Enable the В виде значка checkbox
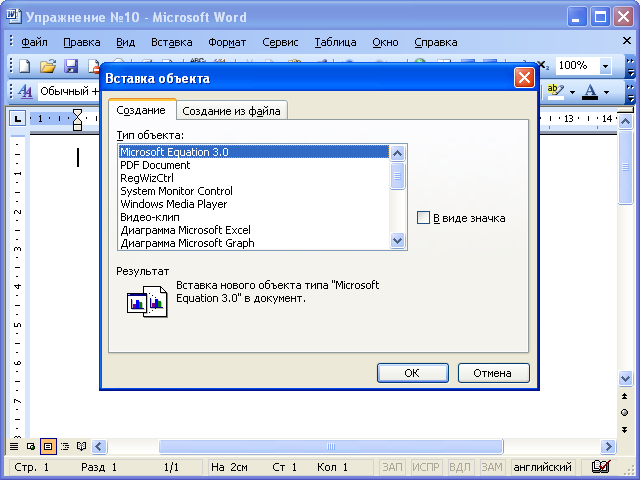 pyautogui.click(x=423, y=218)
